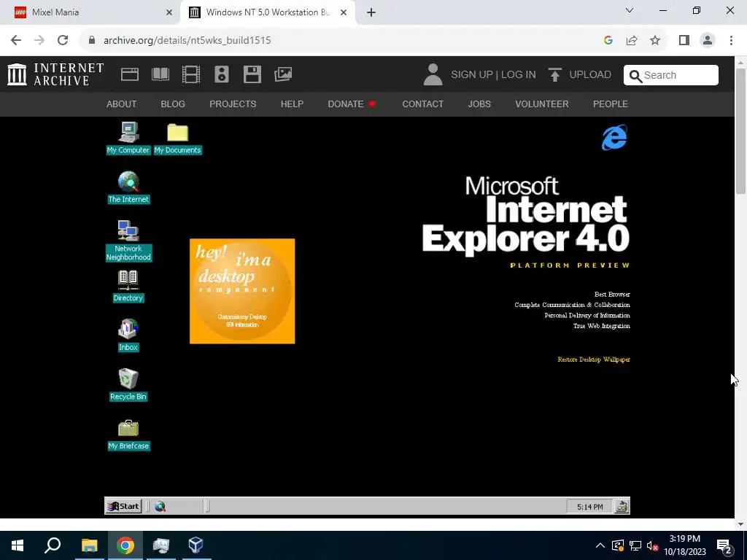The width and height of the screenshot is (747, 560).
Task: Close the Mixel Mania tab
Action: (169, 12)
